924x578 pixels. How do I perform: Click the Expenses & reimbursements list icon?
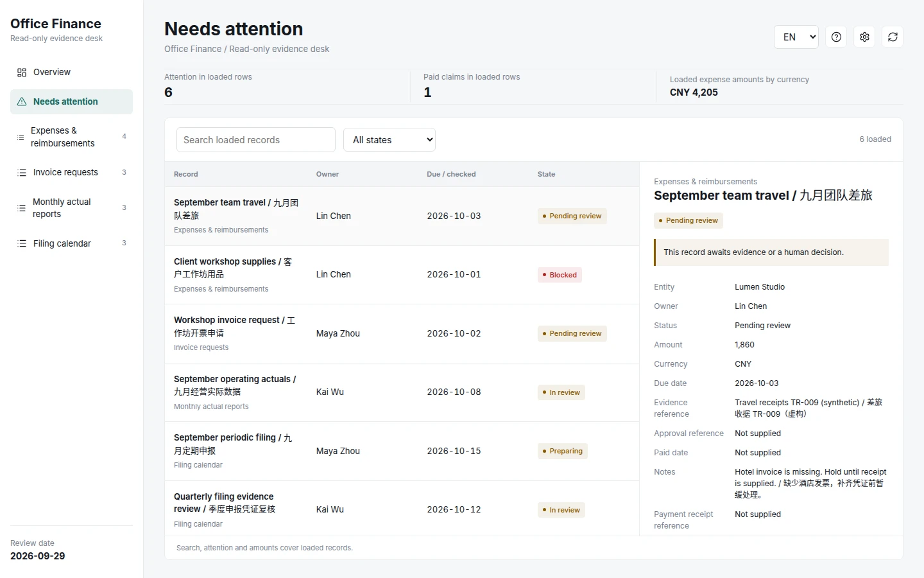pos(21,137)
